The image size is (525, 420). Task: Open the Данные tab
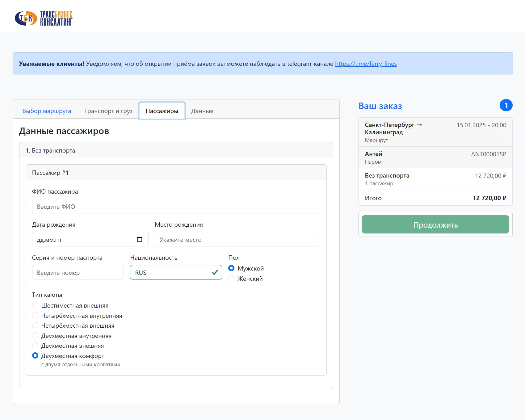pyautogui.click(x=202, y=111)
